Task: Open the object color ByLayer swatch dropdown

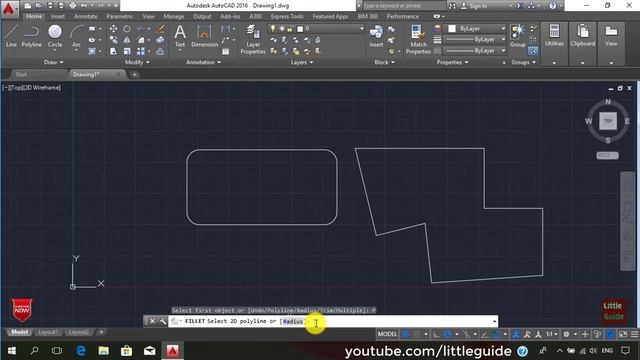Action: 476,29
